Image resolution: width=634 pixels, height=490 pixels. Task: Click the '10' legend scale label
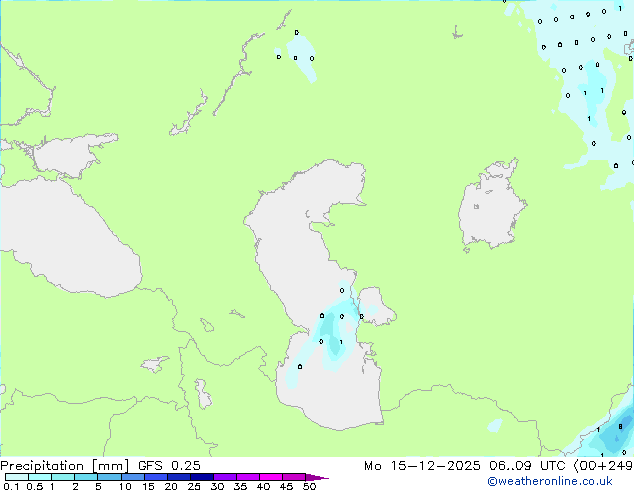[125, 486]
